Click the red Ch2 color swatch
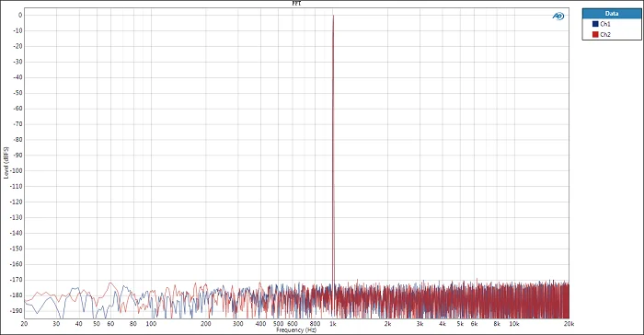 595,35
